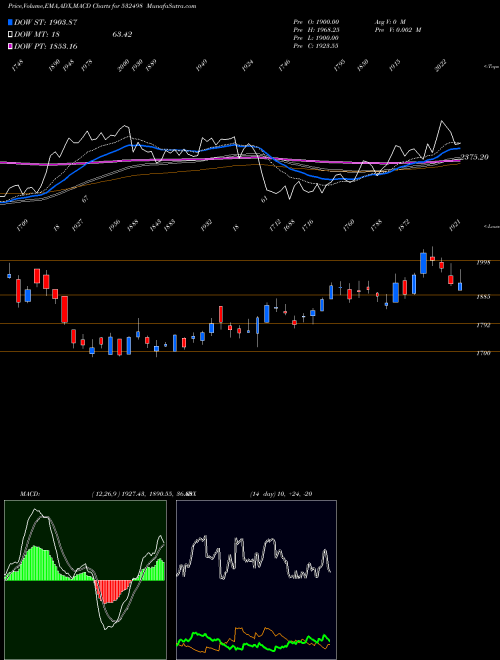Image resolution: width=500 pixels, height=660 pixels.
Task: Select the 'Pre O: 1960.00' open value
Action: point(317,21)
